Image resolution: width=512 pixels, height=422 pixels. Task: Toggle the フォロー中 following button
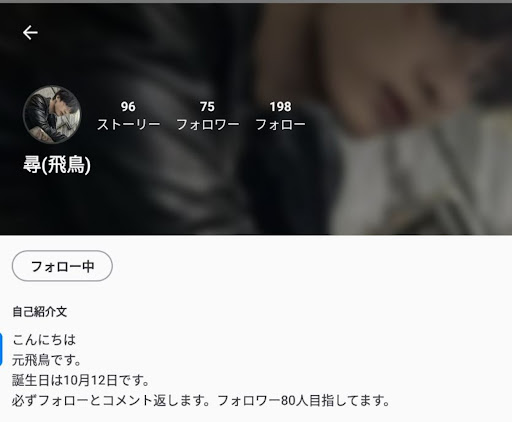pos(62,266)
